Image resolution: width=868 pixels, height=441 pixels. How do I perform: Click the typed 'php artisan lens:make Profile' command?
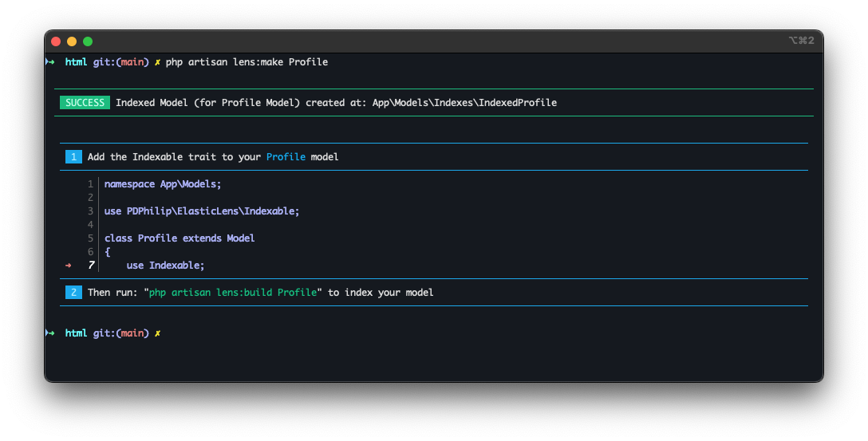click(x=247, y=62)
